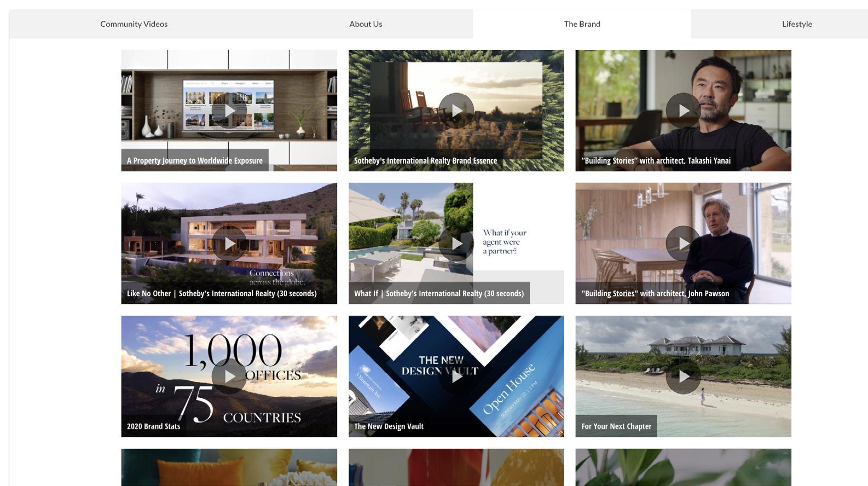Click play on The New Design Vault

(x=456, y=377)
